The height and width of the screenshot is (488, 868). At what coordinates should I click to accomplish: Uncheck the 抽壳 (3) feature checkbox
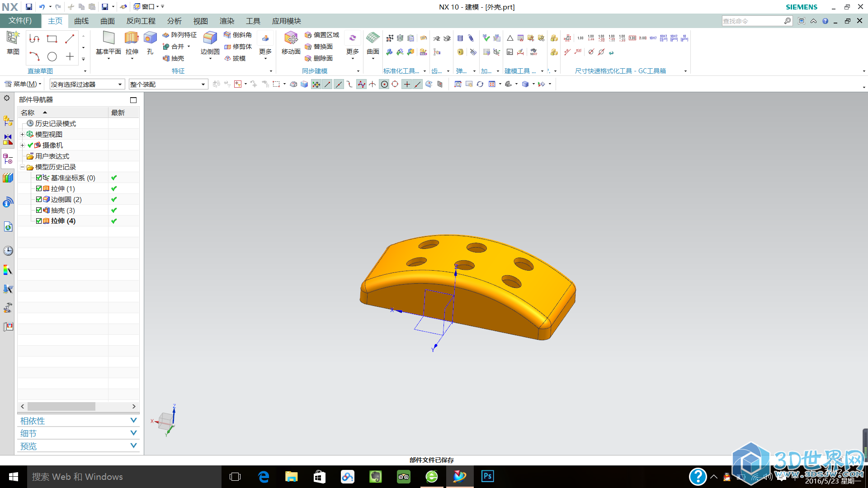[39, 210]
